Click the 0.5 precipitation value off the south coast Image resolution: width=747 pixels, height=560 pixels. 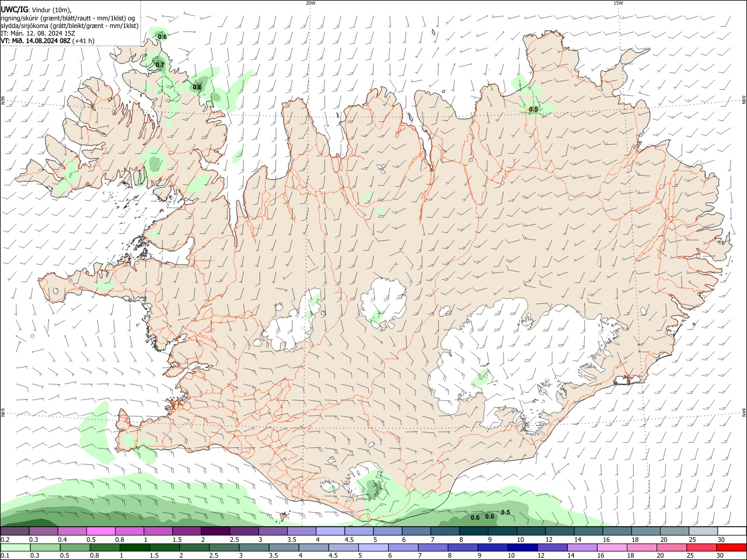tap(505, 513)
